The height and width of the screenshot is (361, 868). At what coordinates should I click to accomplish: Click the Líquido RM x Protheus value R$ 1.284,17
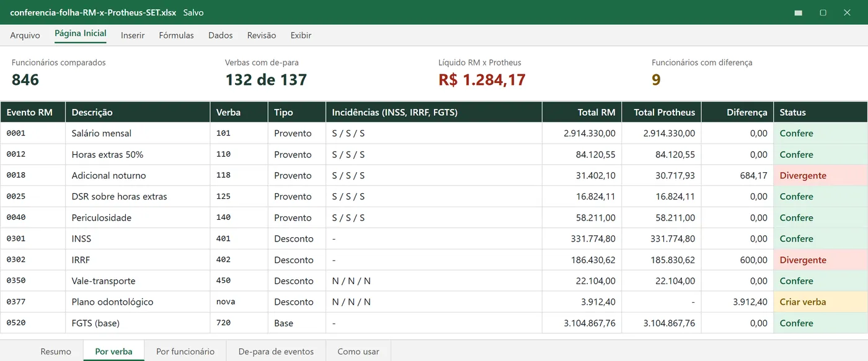point(482,79)
